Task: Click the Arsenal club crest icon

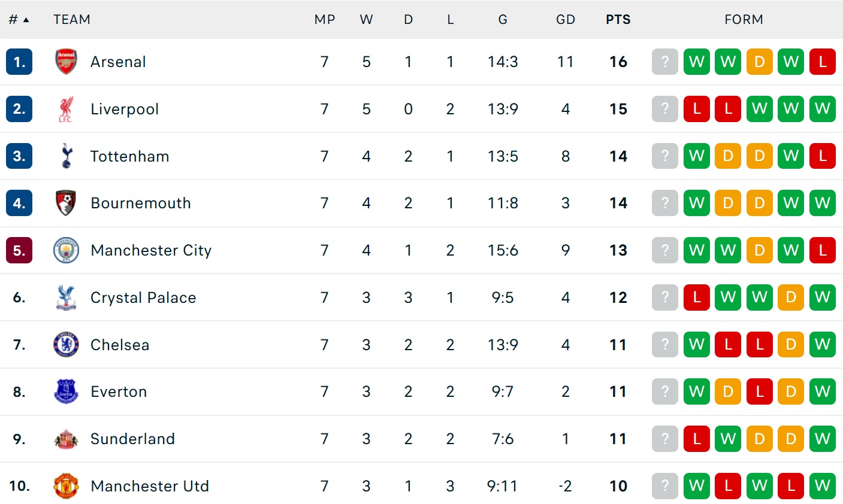Action: (66, 62)
